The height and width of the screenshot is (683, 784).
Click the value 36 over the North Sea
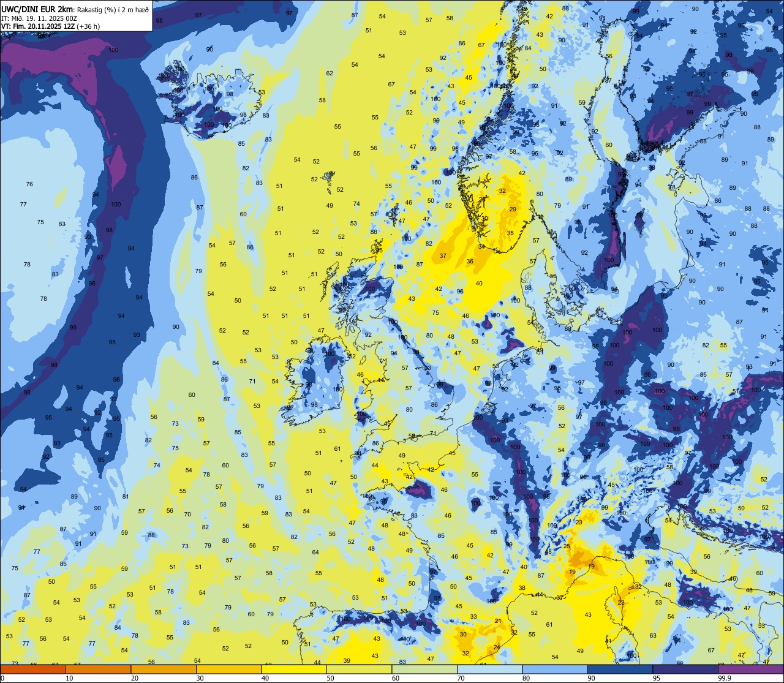[470, 262]
